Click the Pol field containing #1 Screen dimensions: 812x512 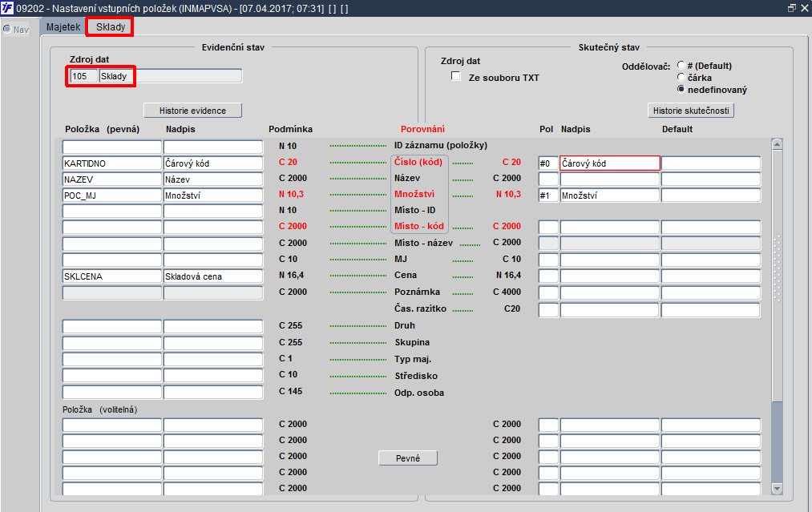click(548, 196)
